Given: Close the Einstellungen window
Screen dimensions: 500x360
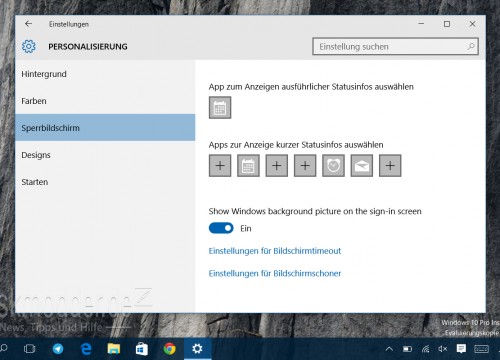Looking at the screenshot, I should (472, 24).
